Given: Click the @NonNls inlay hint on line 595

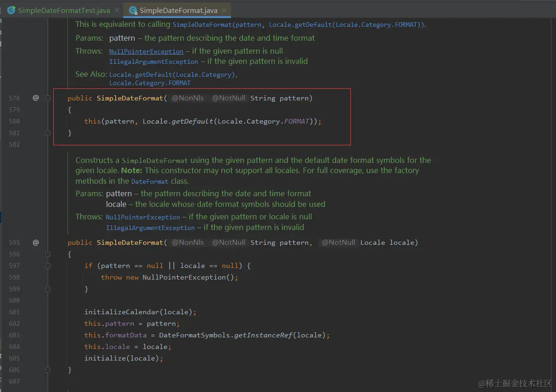Looking at the screenshot, I should pyautogui.click(x=187, y=243).
